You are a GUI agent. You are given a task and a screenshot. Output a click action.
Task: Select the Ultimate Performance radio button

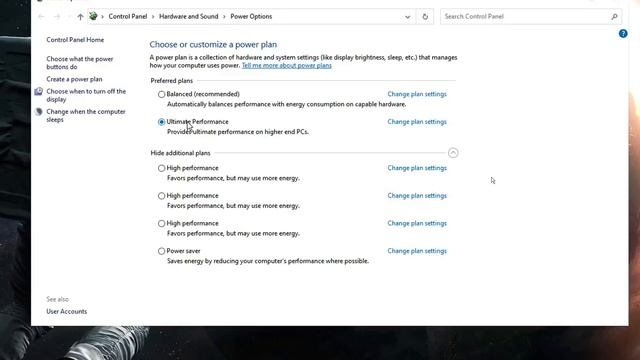[x=162, y=122]
